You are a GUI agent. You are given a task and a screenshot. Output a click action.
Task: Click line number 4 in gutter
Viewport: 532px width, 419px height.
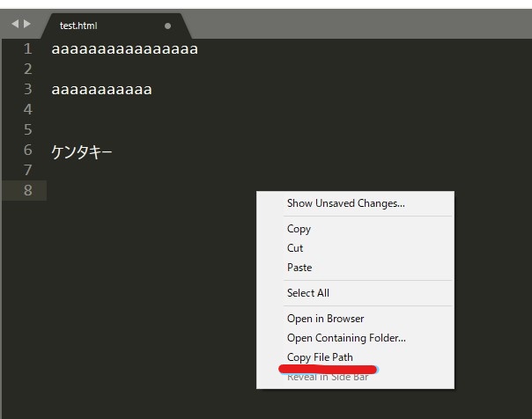[28, 109]
